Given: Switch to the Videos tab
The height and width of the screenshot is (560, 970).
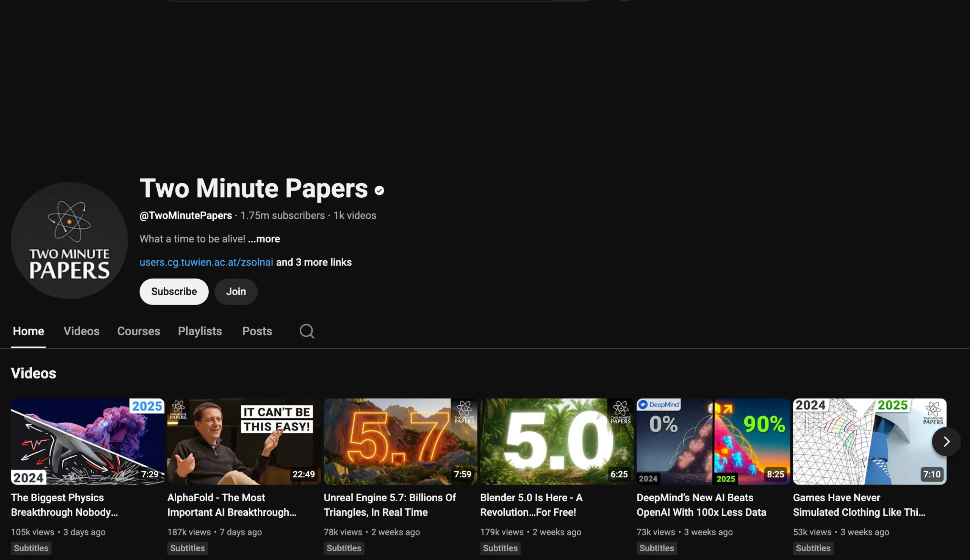Looking at the screenshot, I should point(81,331).
